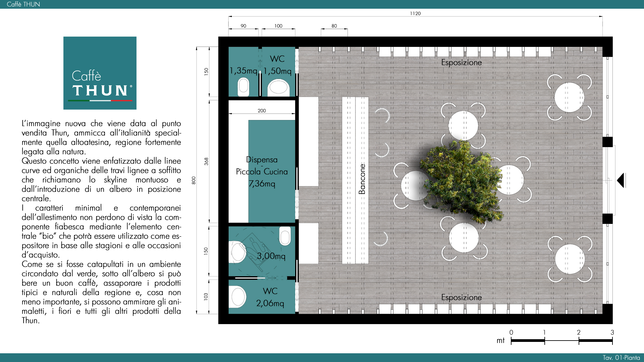Click the 800 overall height dimension
The height and width of the screenshot is (362, 644).
(x=194, y=180)
